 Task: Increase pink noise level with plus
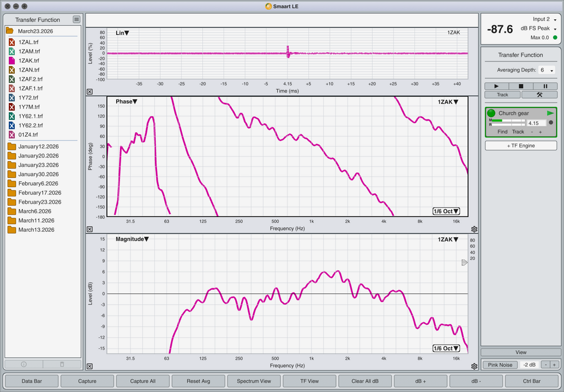pos(554,365)
